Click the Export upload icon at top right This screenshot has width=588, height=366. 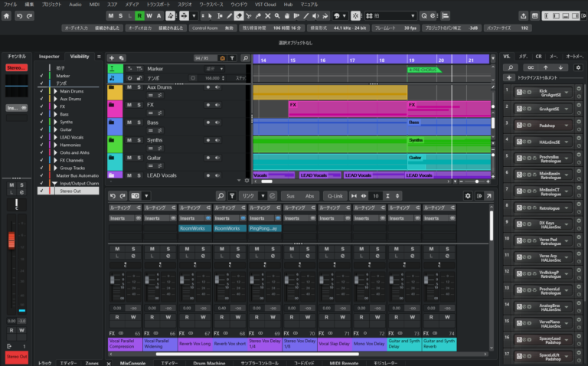[523, 16]
